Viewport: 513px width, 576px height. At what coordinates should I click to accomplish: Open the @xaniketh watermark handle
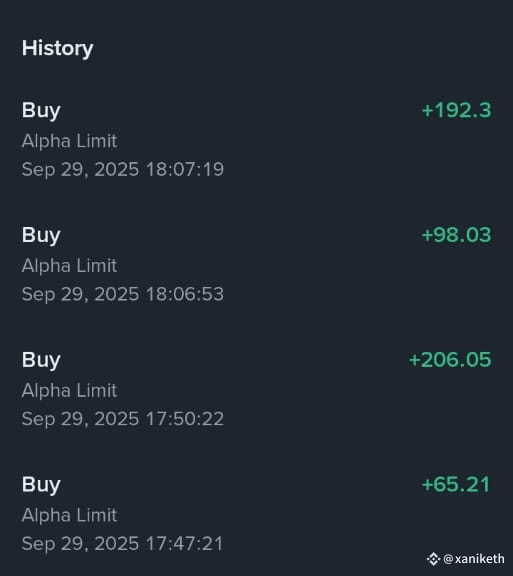474,559
